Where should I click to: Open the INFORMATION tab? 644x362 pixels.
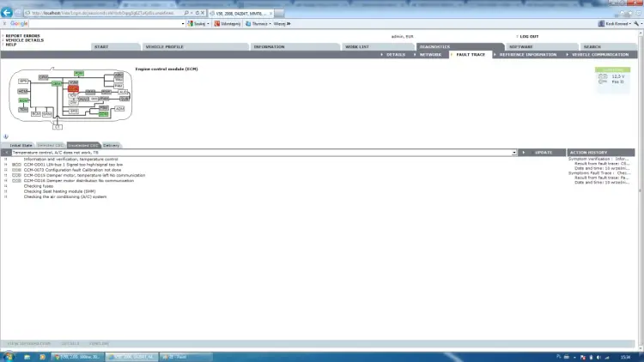(x=295, y=47)
